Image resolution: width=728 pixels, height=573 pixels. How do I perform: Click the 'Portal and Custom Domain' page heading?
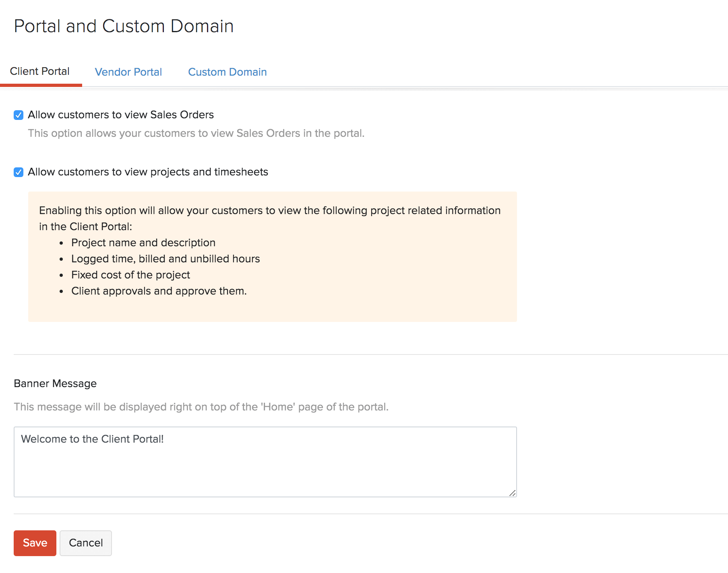point(124,27)
